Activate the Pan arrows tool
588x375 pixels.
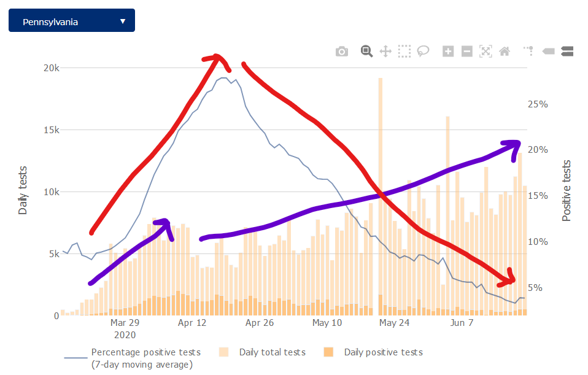coord(385,52)
